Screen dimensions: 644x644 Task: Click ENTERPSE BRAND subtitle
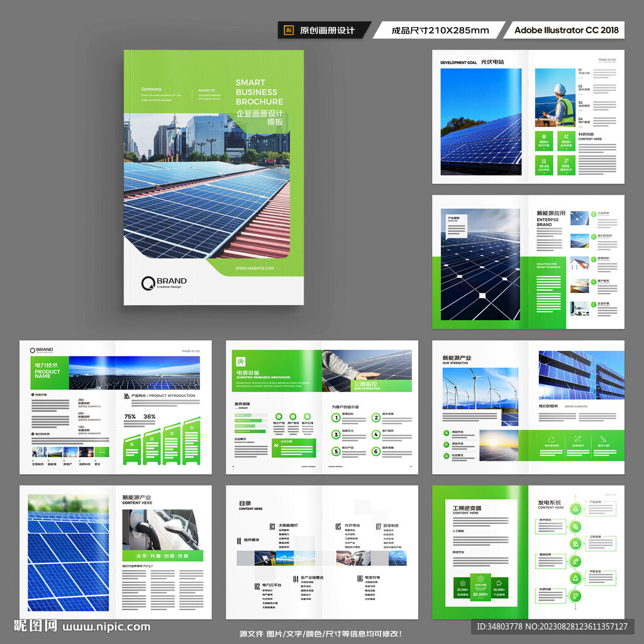pyautogui.click(x=548, y=222)
